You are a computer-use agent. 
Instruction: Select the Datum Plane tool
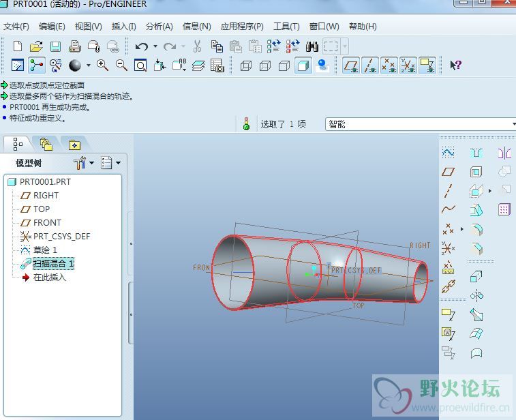[449, 172]
